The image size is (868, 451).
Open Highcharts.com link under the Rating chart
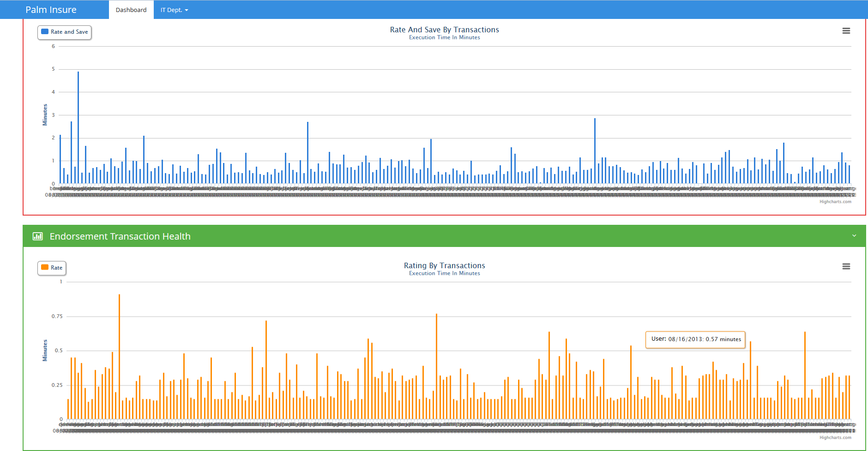(x=835, y=438)
